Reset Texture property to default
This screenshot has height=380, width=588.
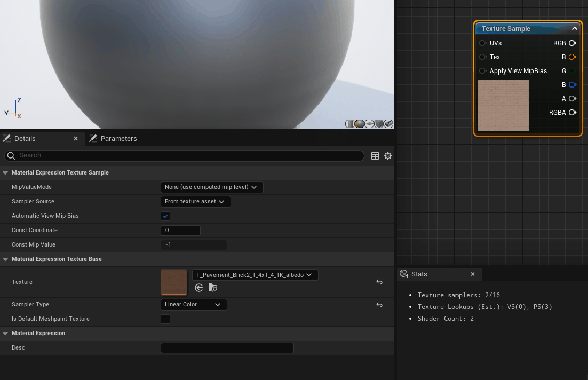click(379, 282)
